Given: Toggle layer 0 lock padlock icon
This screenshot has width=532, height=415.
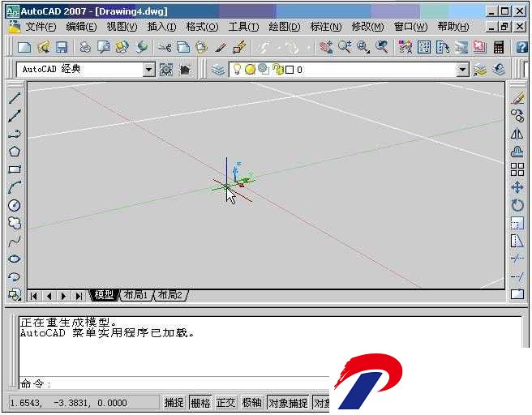Looking at the screenshot, I should [278, 70].
